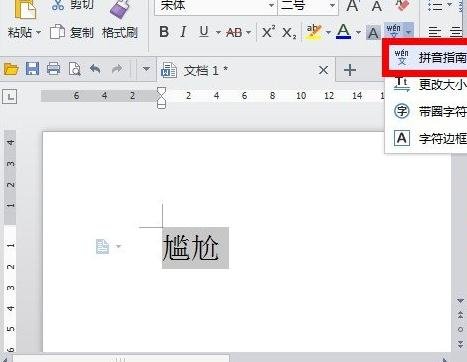The height and width of the screenshot is (362, 467).
Task: Click the Paste (粘贴) icon
Action: click(25, 8)
